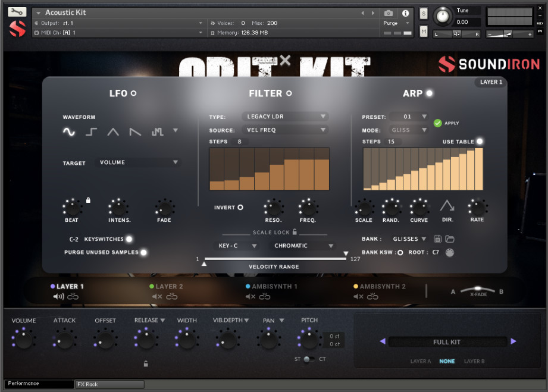Click the filter steps table graph
548x392 pixels.
point(270,169)
